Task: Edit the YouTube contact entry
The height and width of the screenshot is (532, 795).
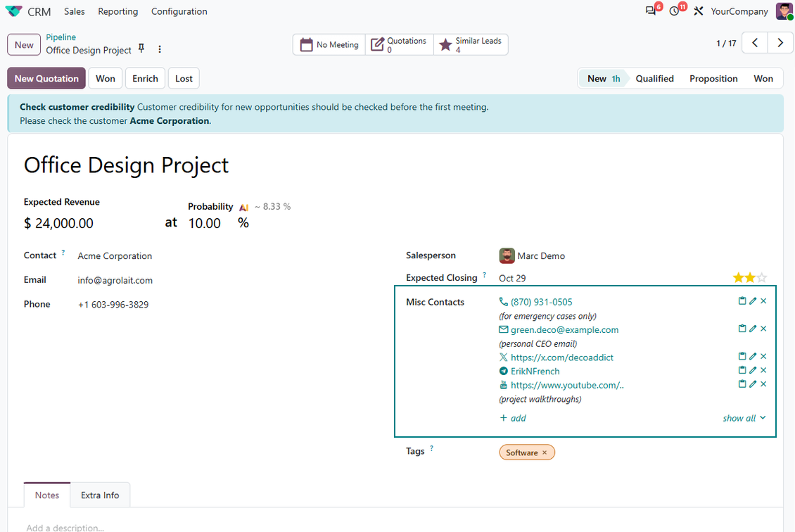Action: (753, 384)
